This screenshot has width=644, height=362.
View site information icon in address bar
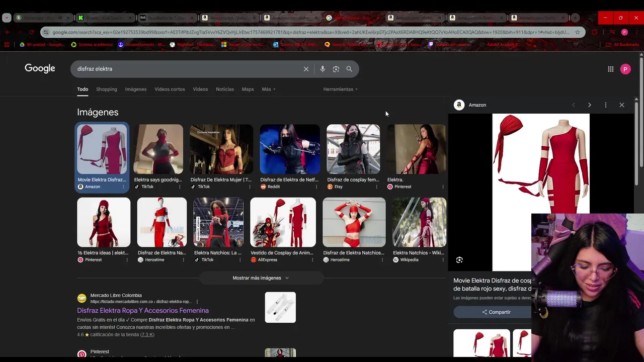coord(46,32)
